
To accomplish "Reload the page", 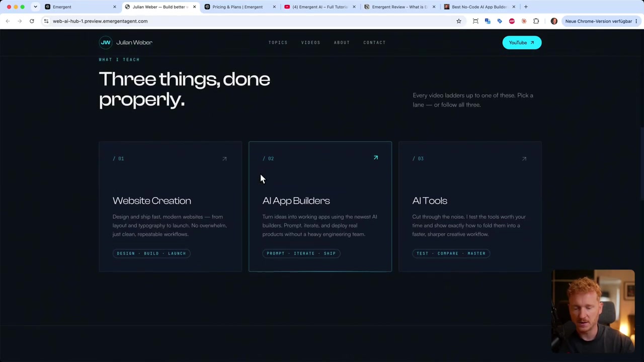I will coord(32,21).
